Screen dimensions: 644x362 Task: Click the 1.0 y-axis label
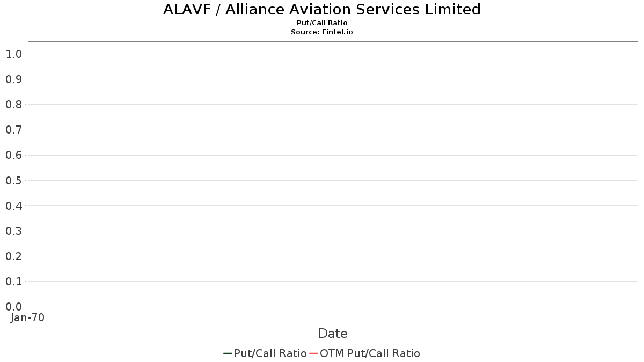tap(13, 54)
